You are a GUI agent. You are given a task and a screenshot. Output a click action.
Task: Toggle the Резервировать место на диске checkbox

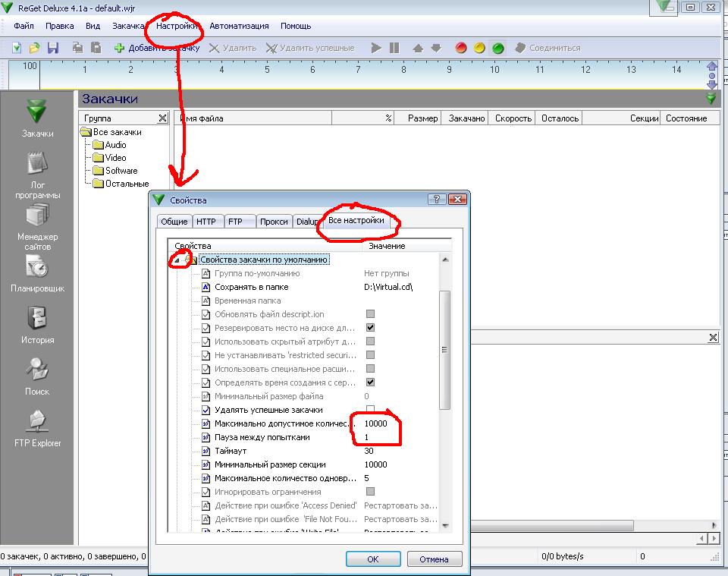coord(371,328)
